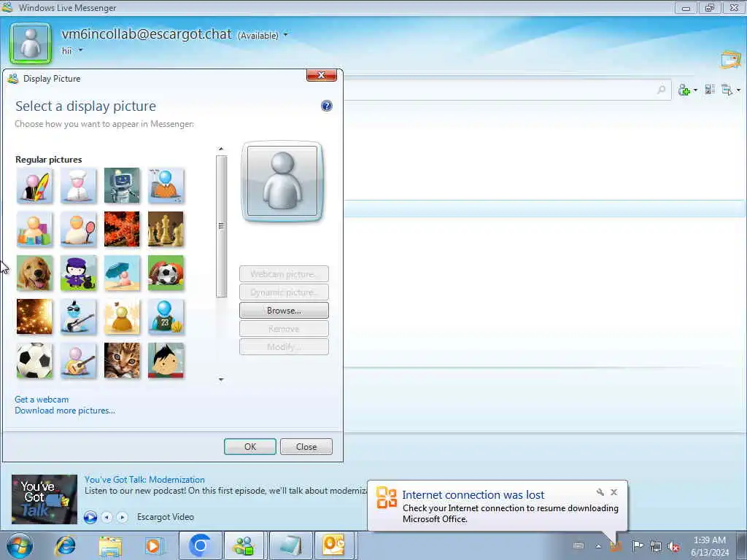
Task: Choose the mohawk guitarist buddy picture
Action: click(x=78, y=317)
